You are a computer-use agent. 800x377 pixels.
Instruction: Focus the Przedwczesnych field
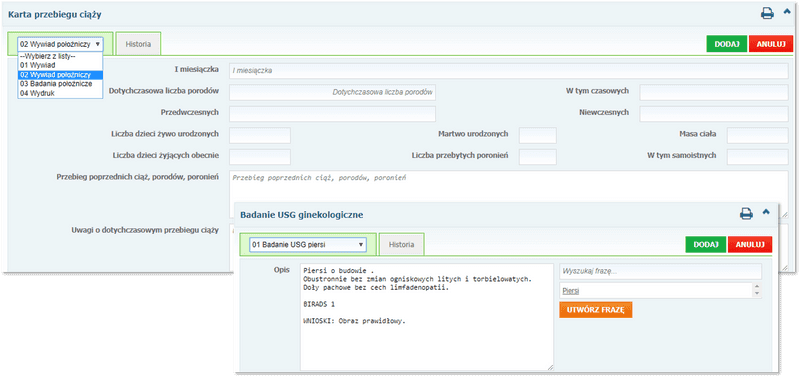coord(333,114)
